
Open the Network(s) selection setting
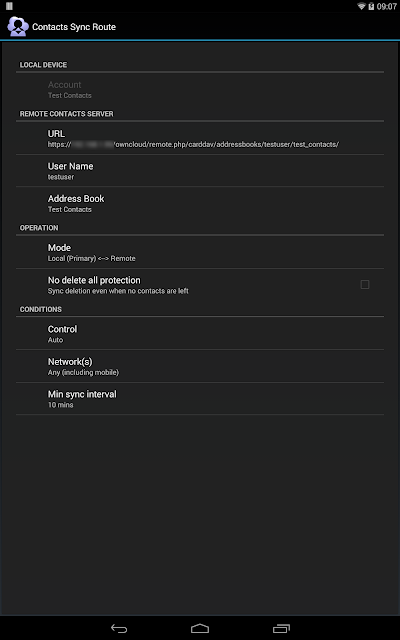200,366
